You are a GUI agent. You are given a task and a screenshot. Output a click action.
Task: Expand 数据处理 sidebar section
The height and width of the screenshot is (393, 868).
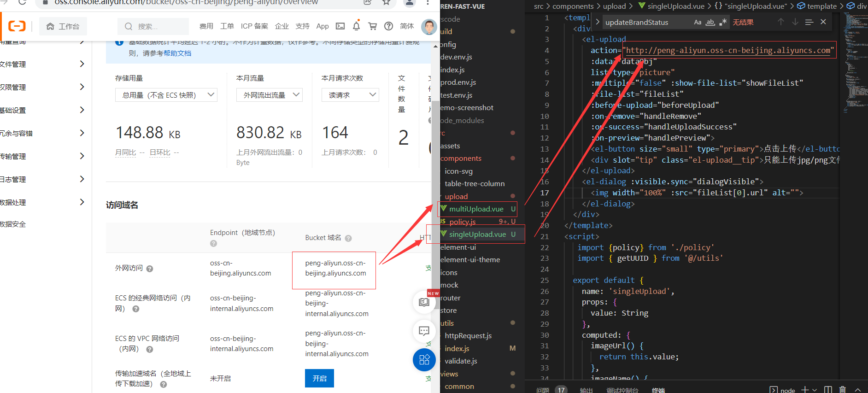coord(42,202)
